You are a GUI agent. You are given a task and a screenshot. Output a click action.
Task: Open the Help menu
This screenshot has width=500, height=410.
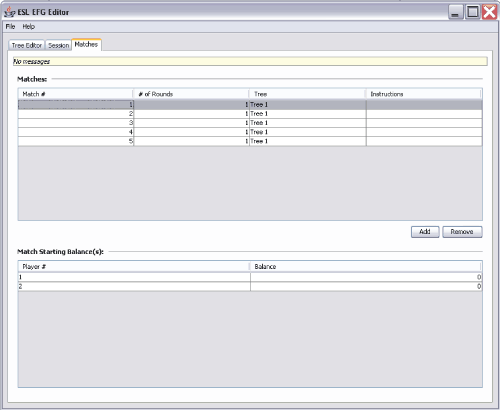pyautogui.click(x=29, y=26)
